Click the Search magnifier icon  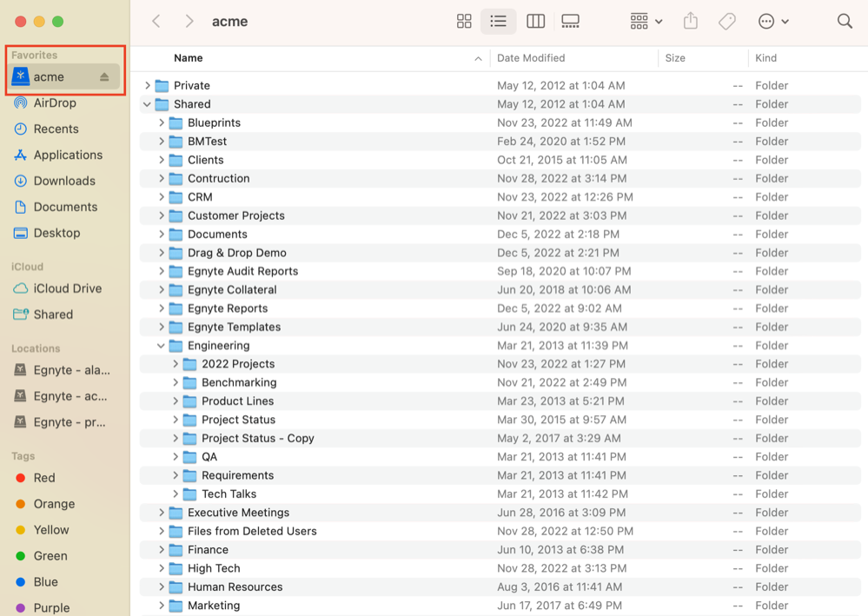click(x=845, y=22)
